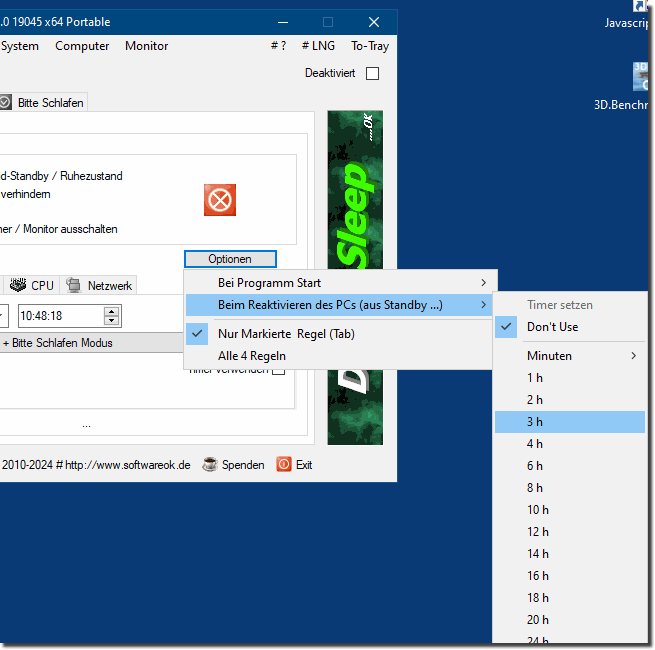Screen dimensions: 655x650
Task: Click the CPU chip icon
Action: (18, 285)
